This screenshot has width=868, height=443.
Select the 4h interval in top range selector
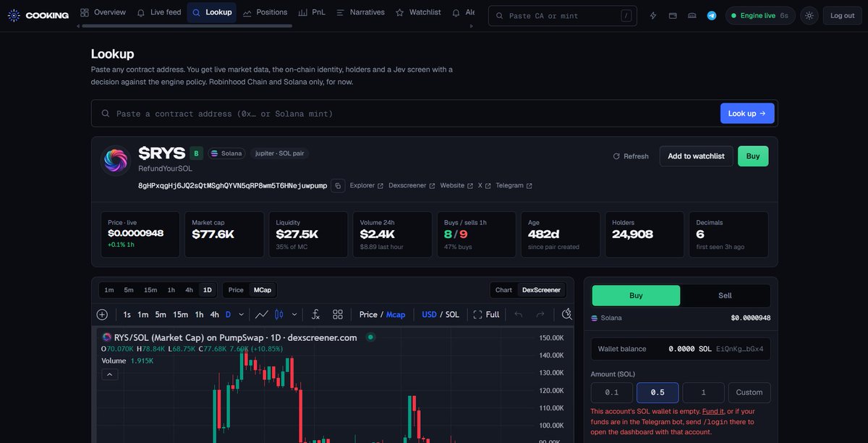(x=190, y=290)
